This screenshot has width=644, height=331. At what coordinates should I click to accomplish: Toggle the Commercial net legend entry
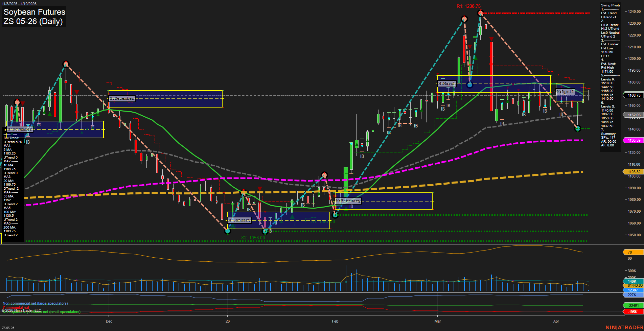click(x=16, y=308)
